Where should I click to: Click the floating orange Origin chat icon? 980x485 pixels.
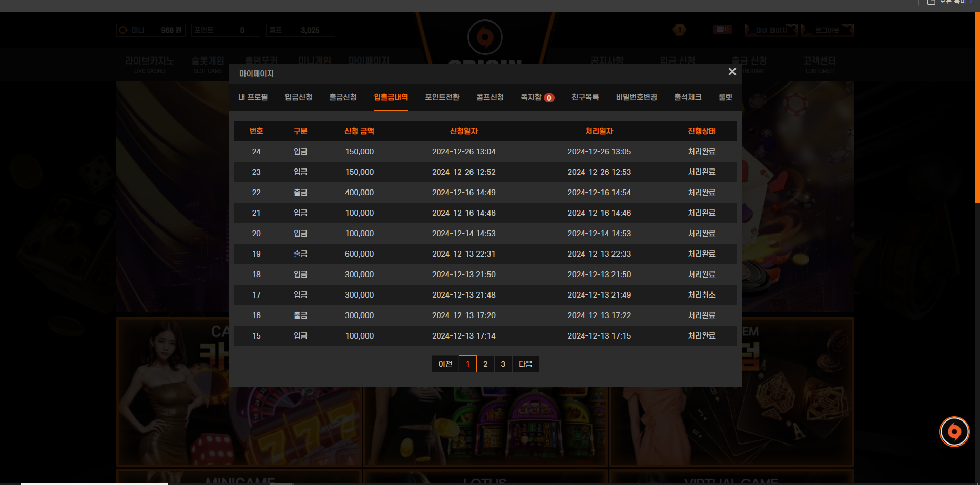point(954,432)
